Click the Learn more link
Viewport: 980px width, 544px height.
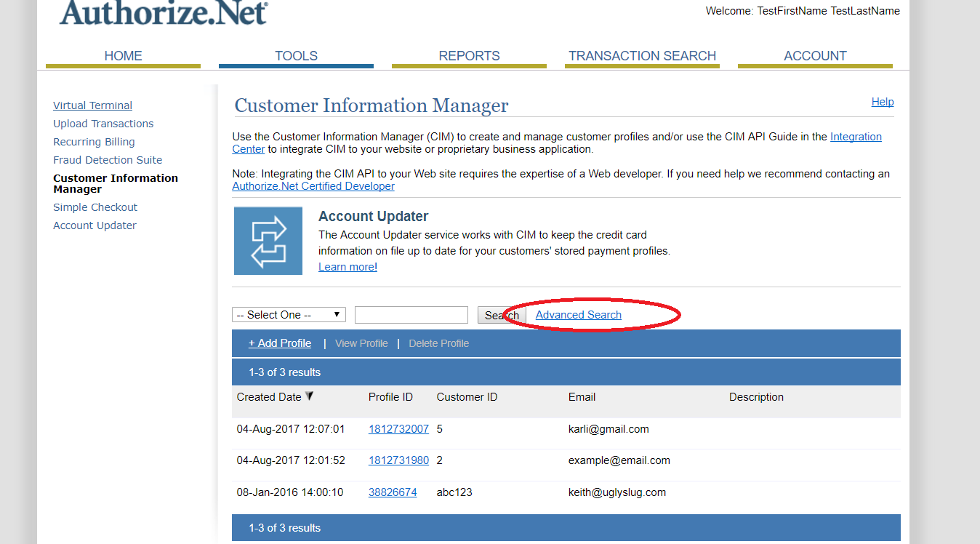[348, 267]
